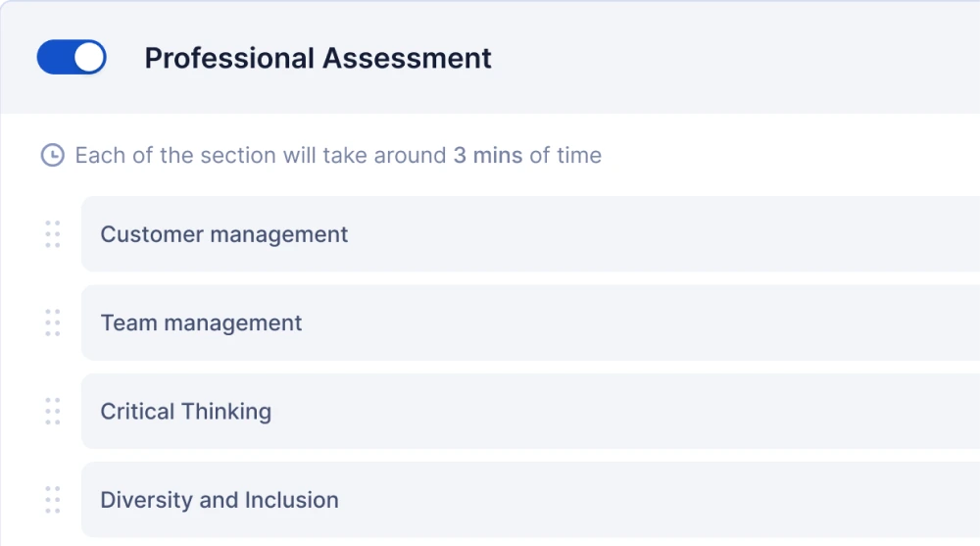The image size is (980, 546).
Task: Click the Diversity and Inclusion drag handle
Action: point(53,500)
